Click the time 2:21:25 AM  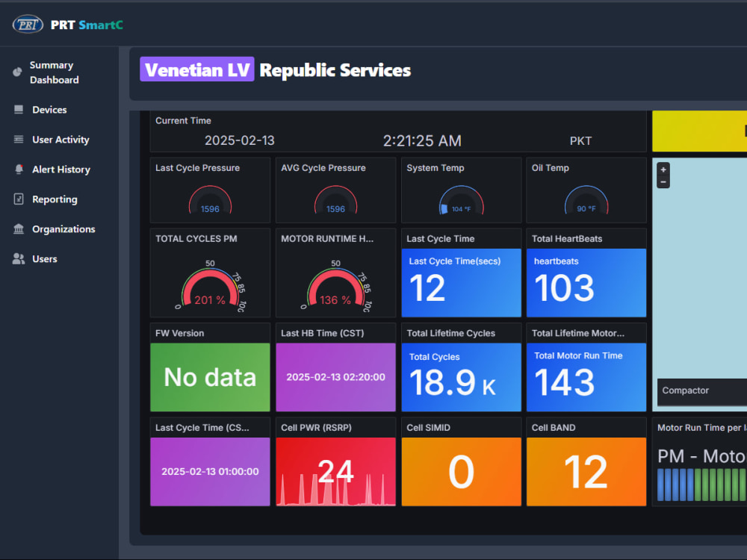(x=422, y=140)
